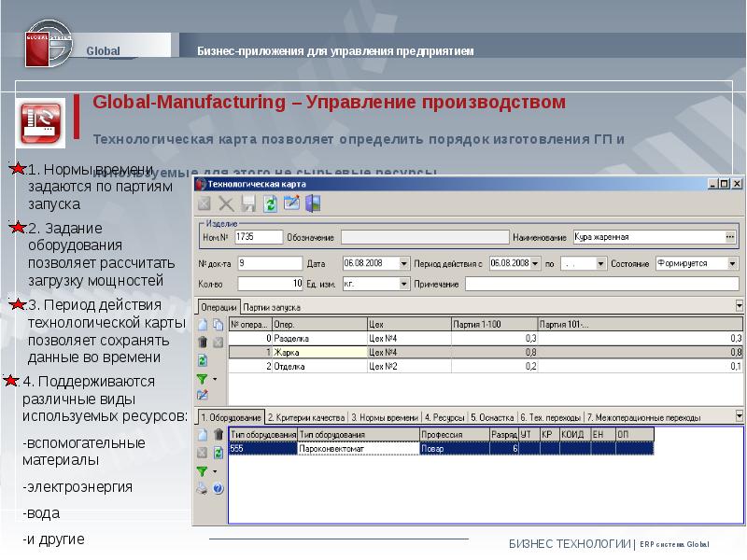The width and height of the screenshot is (747, 560).
Task: Expand the Ед. изм. unit combo box
Action: (403, 283)
